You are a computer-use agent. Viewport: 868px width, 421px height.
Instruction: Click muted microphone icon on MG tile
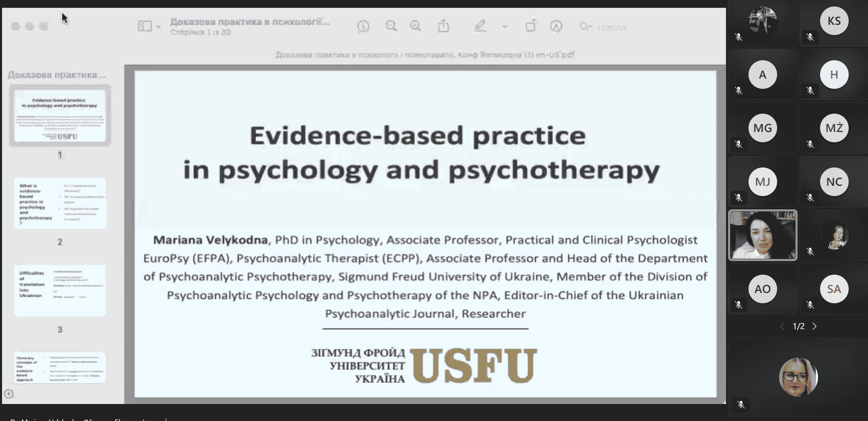(739, 144)
